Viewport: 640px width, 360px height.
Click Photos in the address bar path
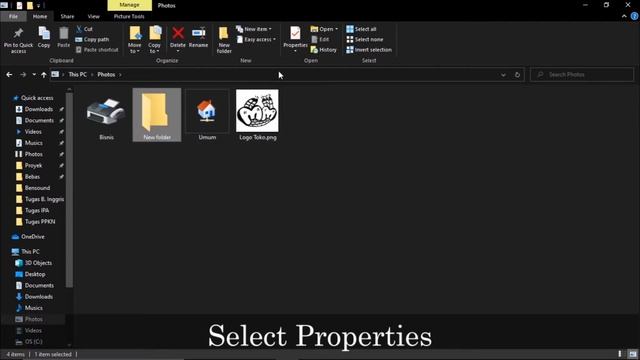click(x=106, y=75)
